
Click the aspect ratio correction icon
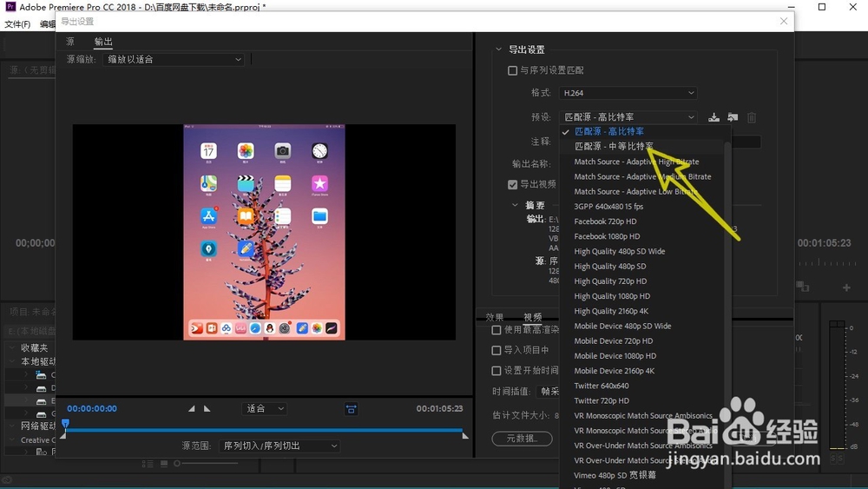(x=351, y=409)
